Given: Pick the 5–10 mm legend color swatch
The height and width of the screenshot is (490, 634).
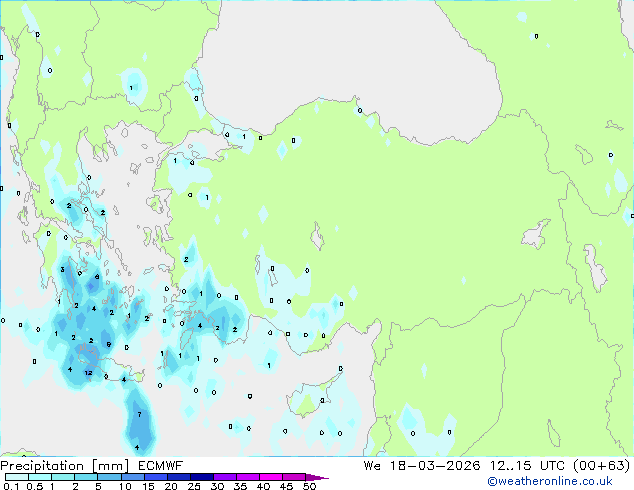Looking at the screenshot, I should click(x=110, y=477).
